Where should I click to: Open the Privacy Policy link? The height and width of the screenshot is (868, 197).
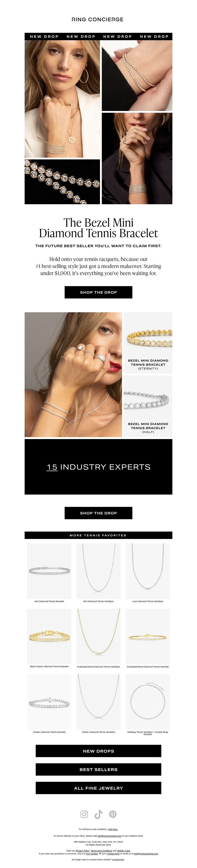[82, 850]
